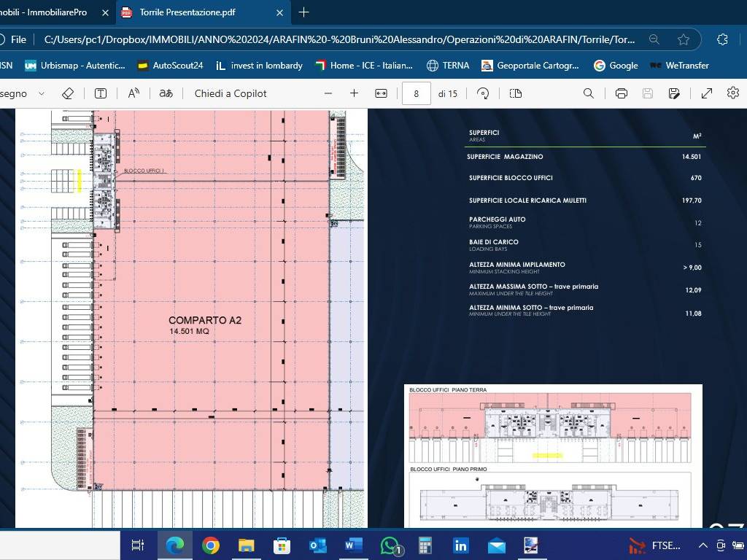Image resolution: width=747 pixels, height=560 pixels.
Task: Select the Eraser tool in PDF toolbar
Action: 68,93
